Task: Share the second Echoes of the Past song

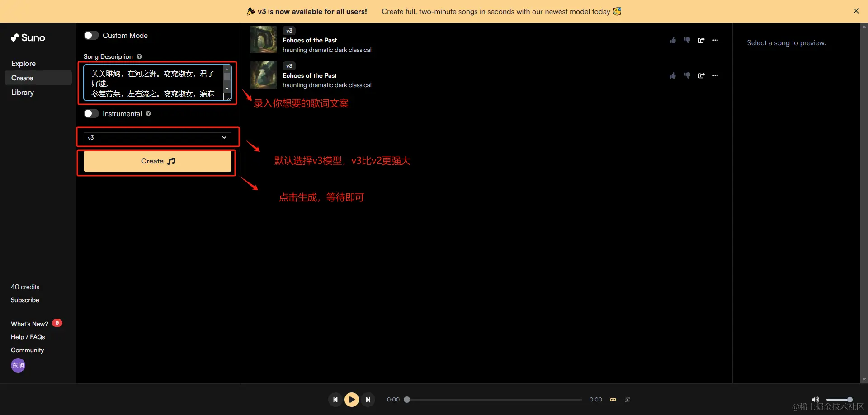Action: click(702, 75)
